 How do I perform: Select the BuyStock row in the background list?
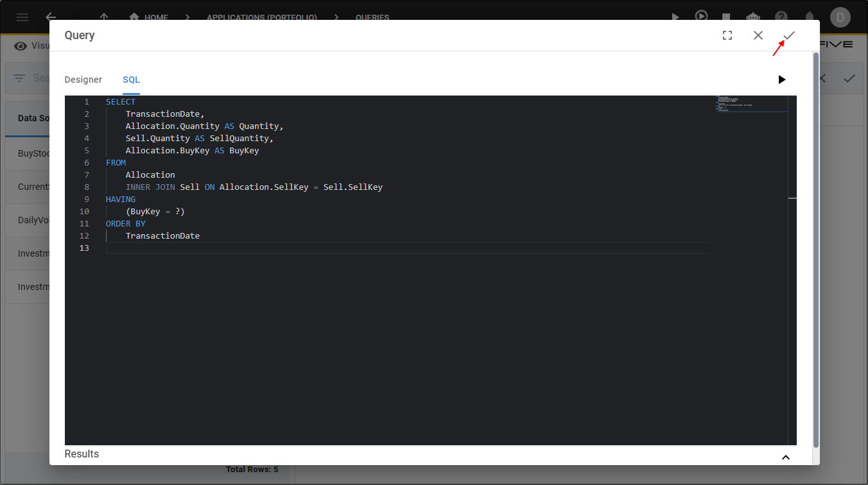[x=34, y=154]
